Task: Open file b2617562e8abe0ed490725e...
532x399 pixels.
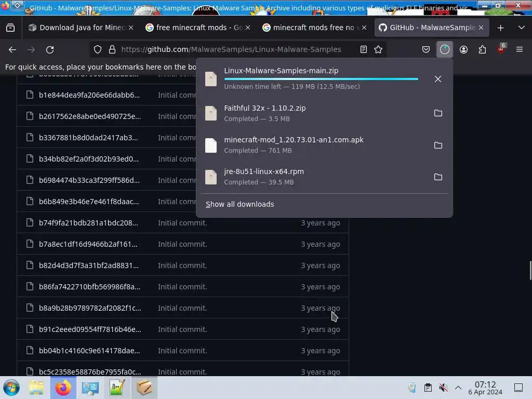Action: [90, 116]
